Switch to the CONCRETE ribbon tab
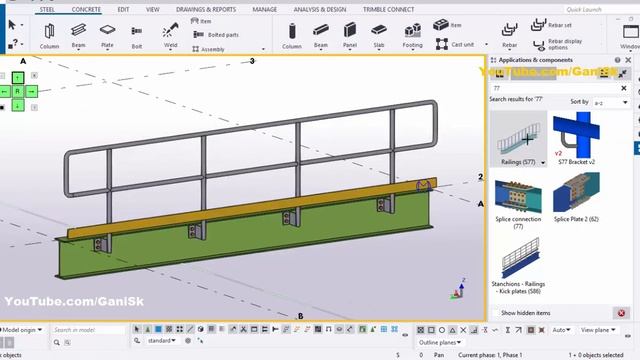The height and width of the screenshot is (360, 640). point(86,9)
